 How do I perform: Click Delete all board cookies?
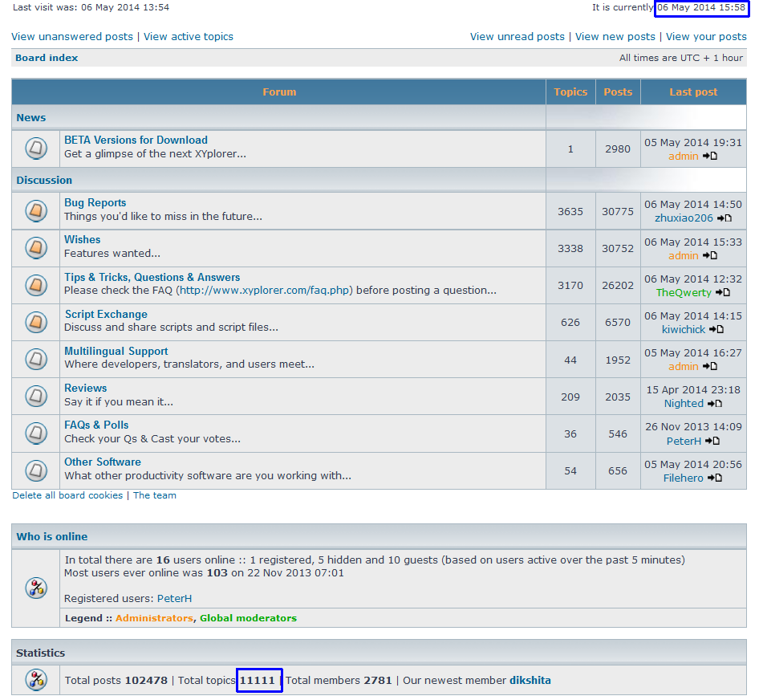67,496
